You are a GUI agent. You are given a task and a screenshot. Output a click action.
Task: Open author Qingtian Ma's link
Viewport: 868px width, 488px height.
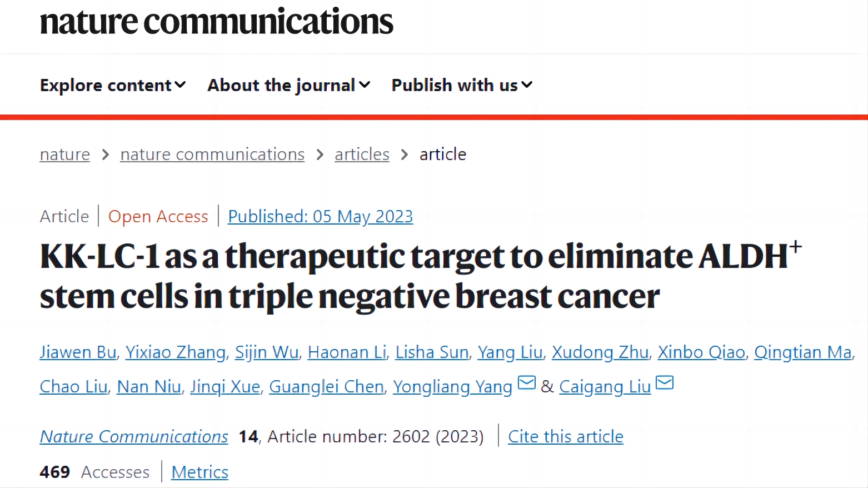[803, 352]
